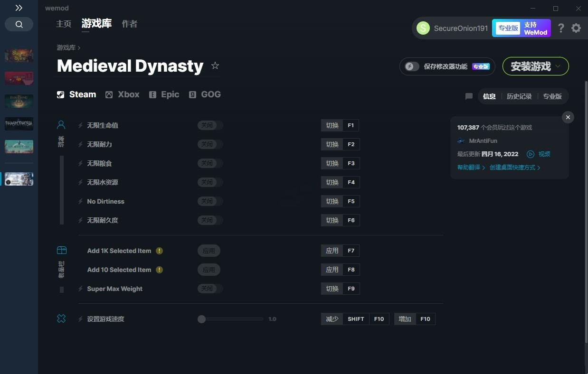Click the 游戏库 breadcrumb link
The width and height of the screenshot is (588, 374).
pos(66,47)
